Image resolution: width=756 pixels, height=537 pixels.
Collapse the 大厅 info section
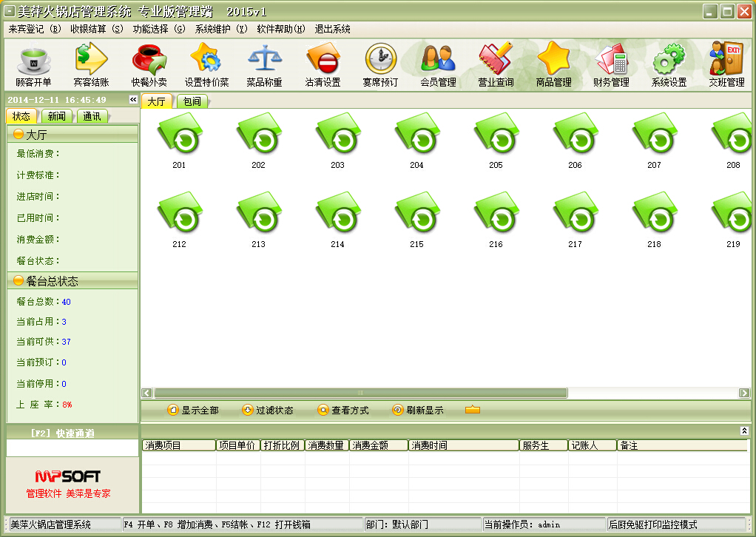pyautogui.click(x=18, y=135)
